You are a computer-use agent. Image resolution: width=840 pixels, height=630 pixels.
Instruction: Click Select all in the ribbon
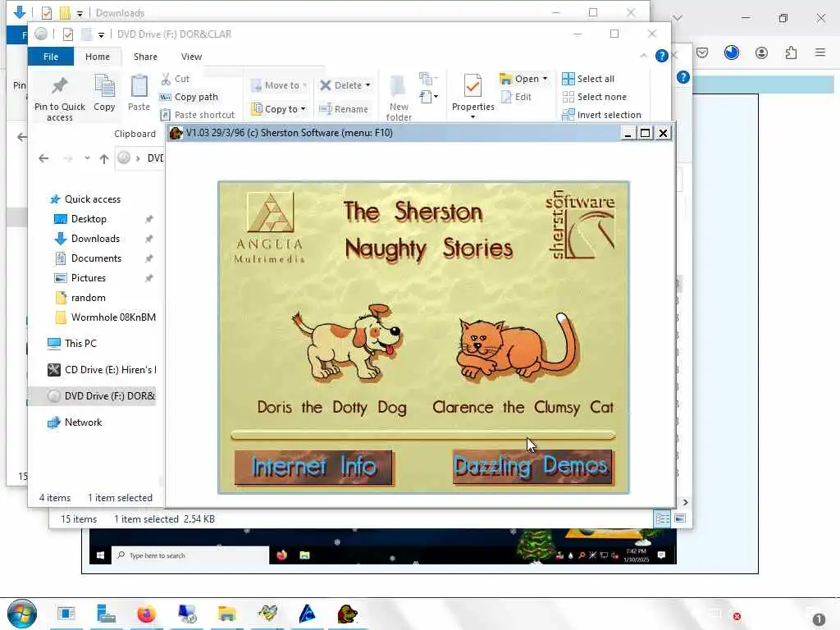pyautogui.click(x=588, y=79)
